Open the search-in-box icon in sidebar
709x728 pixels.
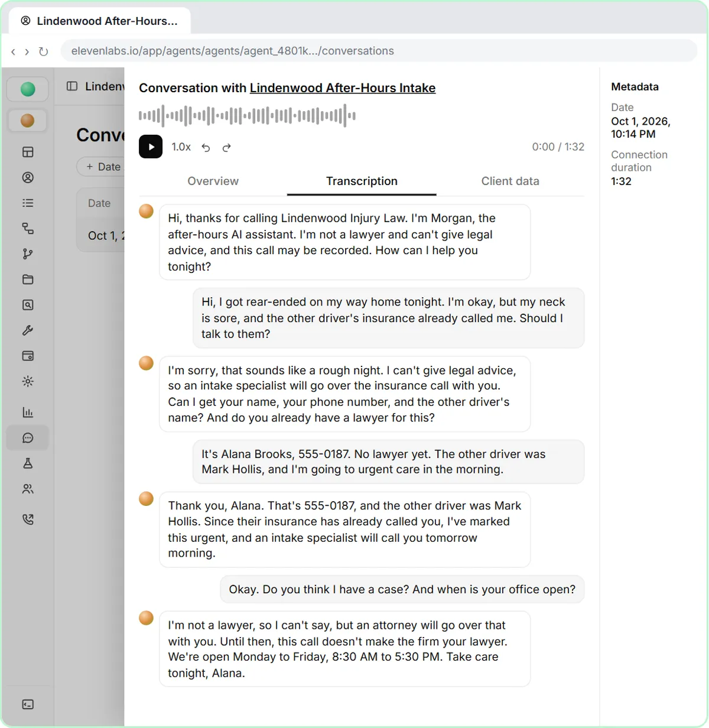(28, 305)
